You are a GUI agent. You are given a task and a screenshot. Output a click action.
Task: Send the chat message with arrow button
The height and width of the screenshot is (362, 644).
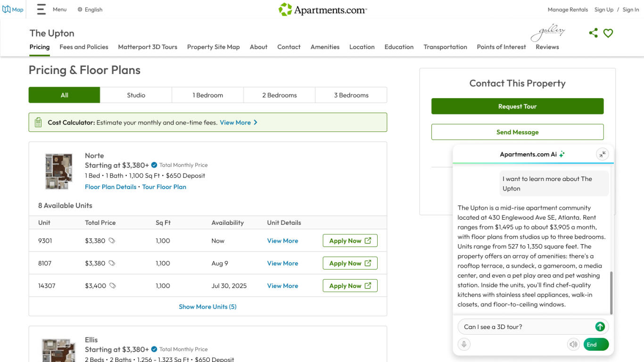click(x=600, y=327)
